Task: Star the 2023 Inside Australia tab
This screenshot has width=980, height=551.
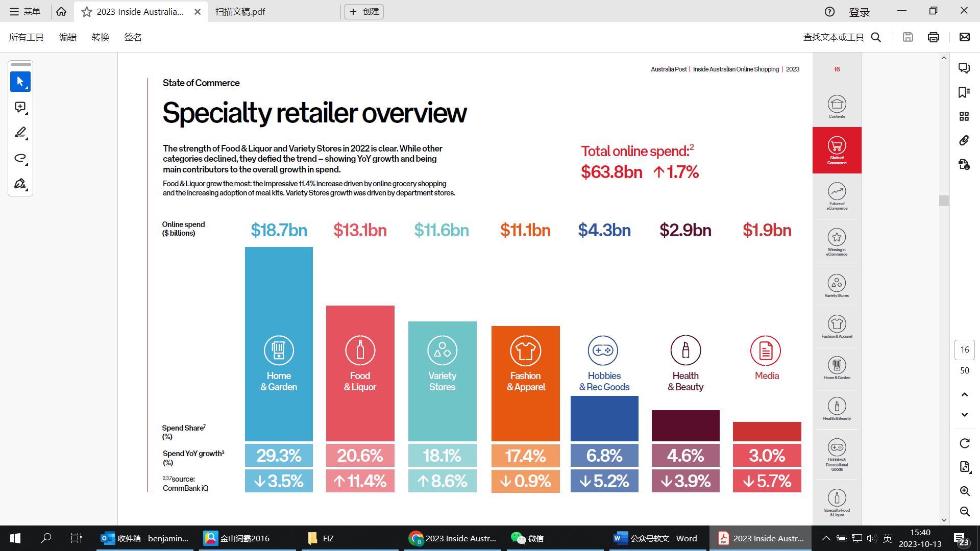Action: point(87,12)
